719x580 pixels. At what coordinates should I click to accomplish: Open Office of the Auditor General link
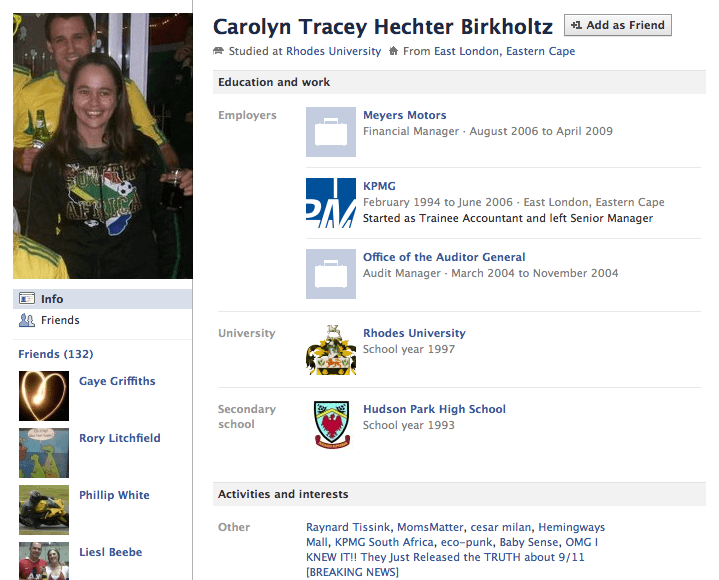[x=444, y=257]
